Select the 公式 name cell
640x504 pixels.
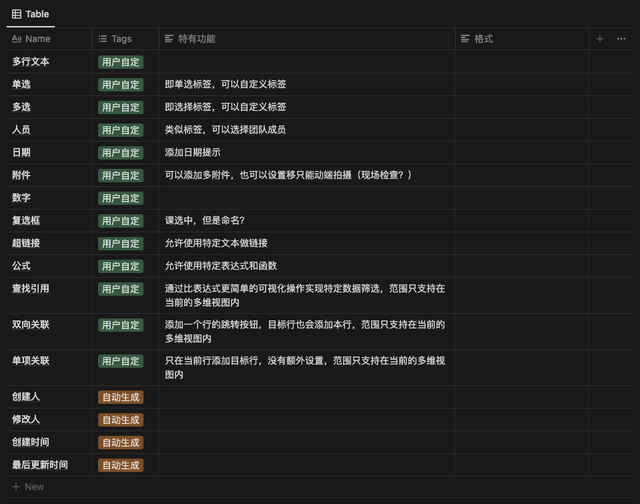coord(49,266)
